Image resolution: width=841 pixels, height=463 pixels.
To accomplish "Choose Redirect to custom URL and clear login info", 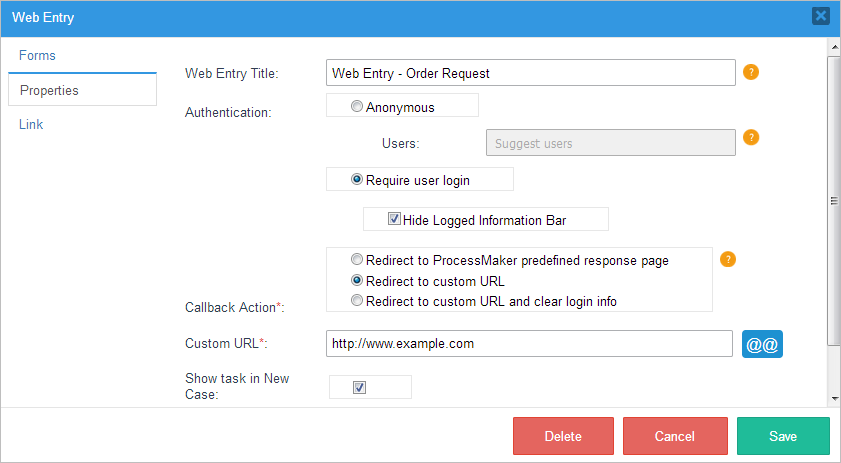I will click(x=357, y=300).
